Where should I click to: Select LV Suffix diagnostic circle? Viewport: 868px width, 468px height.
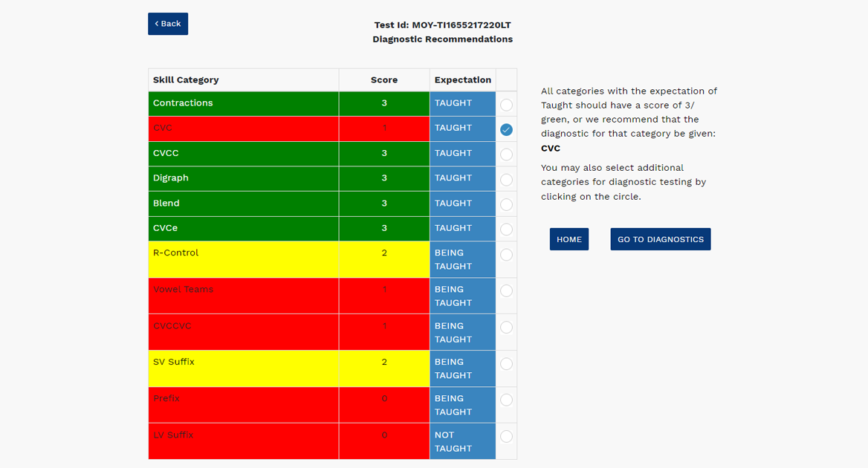click(x=506, y=436)
